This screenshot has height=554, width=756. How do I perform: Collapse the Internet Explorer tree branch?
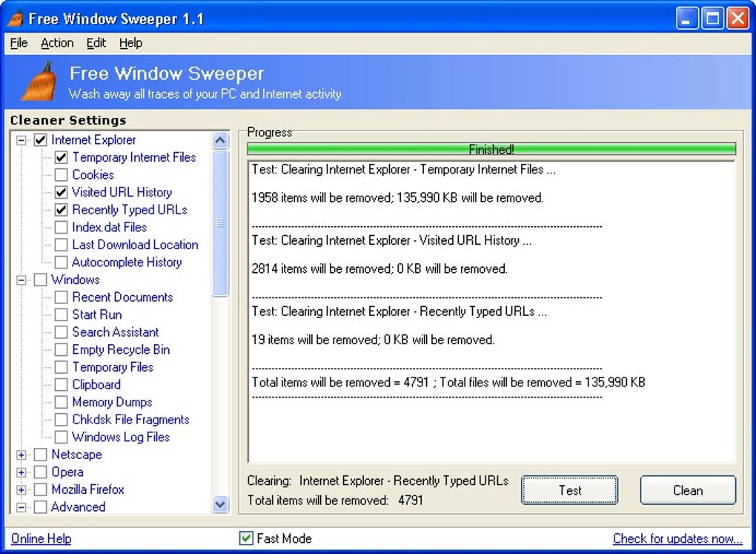click(x=21, y=139)
